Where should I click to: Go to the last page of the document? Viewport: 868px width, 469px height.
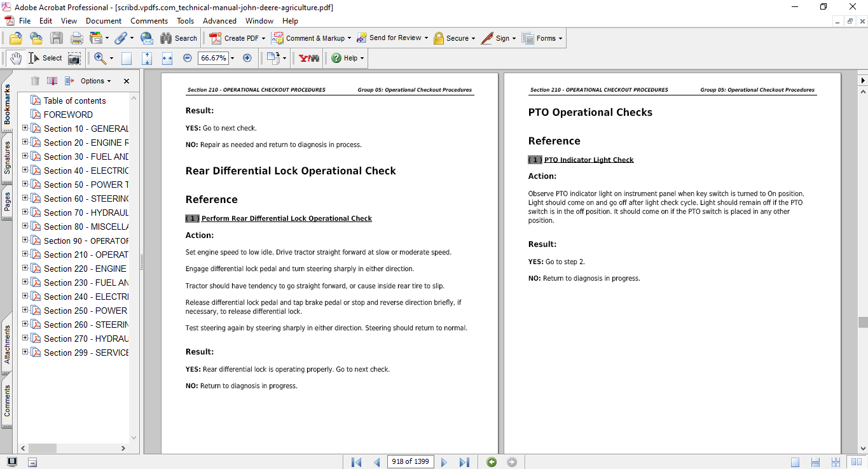click(464, 462)
